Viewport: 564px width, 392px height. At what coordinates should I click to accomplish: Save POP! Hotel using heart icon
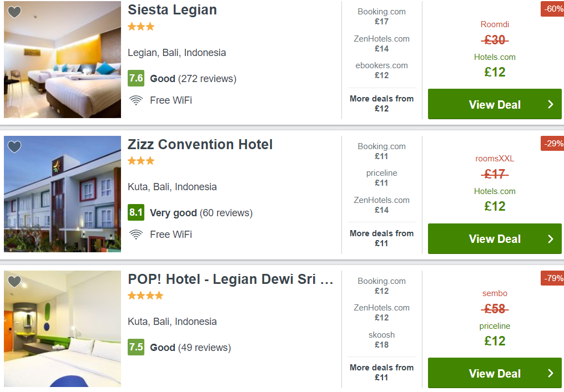coord(14,281)
